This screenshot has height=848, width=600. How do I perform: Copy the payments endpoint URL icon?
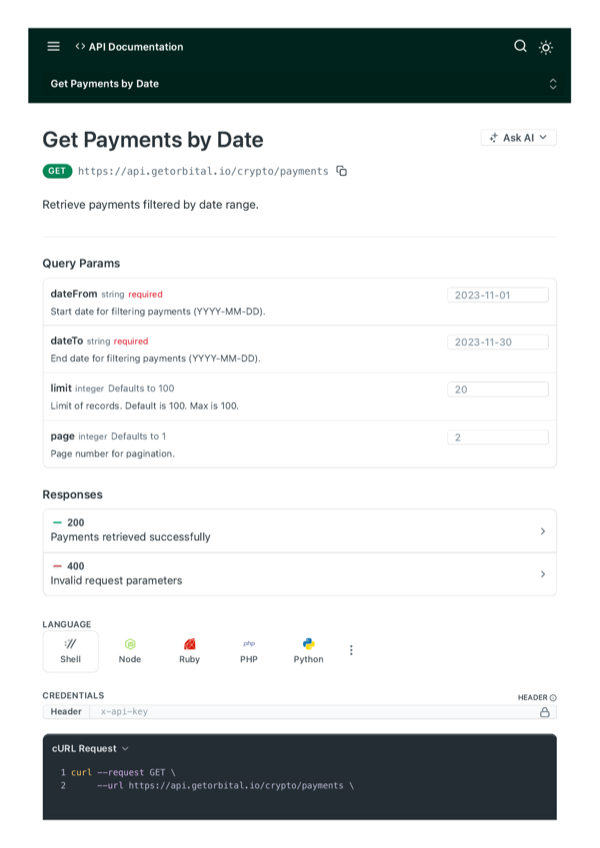341,171
